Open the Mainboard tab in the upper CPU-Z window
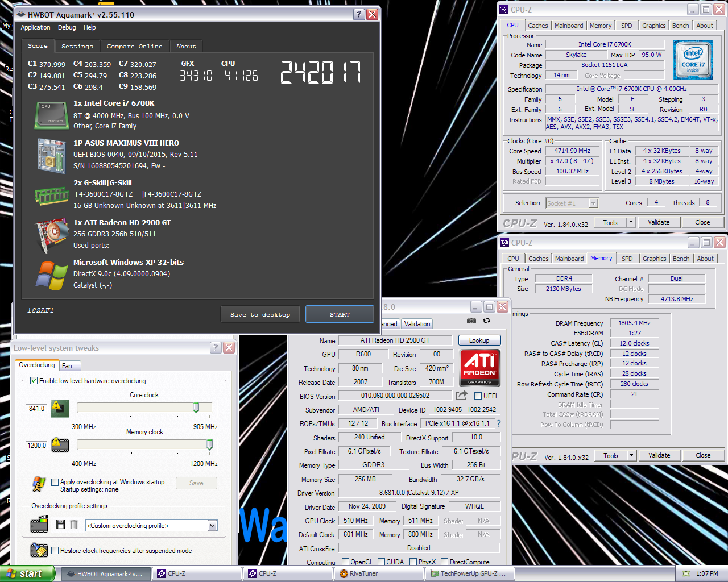Viewport: 728px width, 582px height. click(x=569, y=26)
